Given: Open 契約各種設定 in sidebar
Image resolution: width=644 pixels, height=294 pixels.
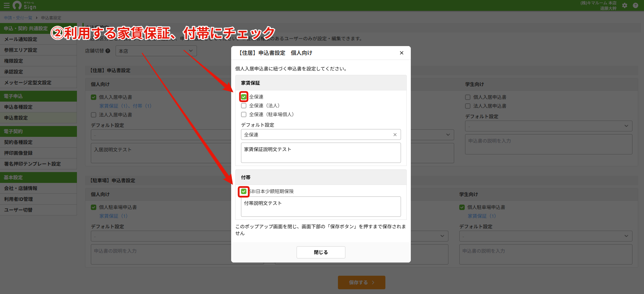Looking at the screenshot, I should coord(38,142).
